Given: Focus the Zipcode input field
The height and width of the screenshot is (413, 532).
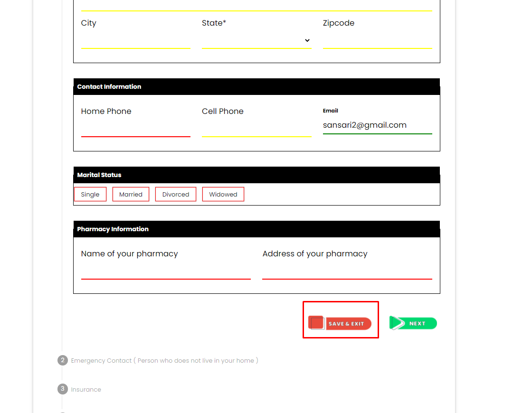Looking at the screenshot, I should pyautogui.click(x=378, y=41).
